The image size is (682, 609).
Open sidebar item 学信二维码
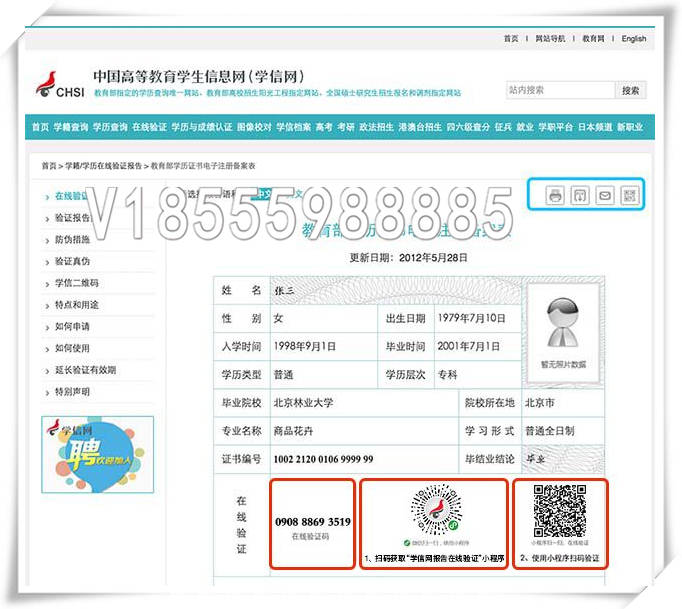[x=77, y=283]
